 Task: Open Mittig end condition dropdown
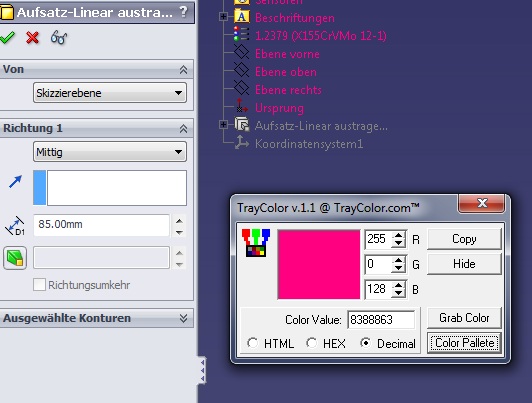coord(110,152)
